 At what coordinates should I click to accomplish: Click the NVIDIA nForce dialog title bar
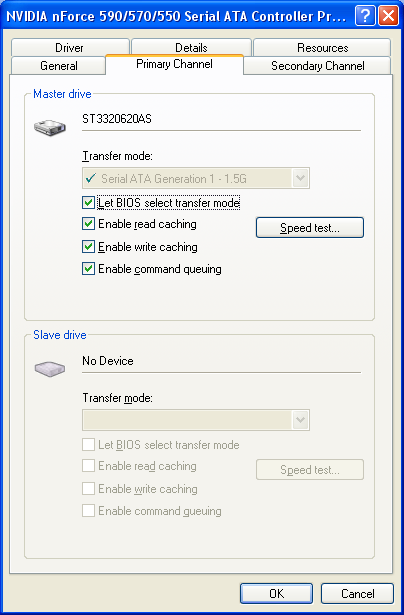click(x=177, y=16)
